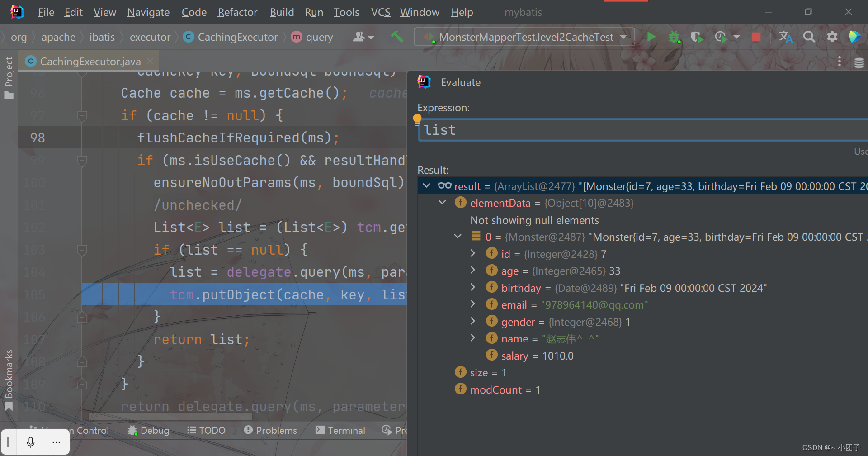Click 'return list;' code line

click(x=201, y=339)
